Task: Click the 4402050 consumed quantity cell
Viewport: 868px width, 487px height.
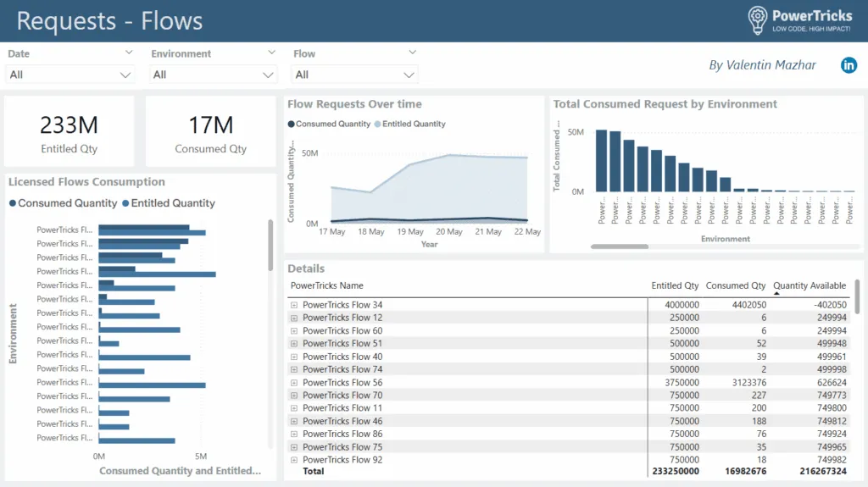Action: pos(749,305)
